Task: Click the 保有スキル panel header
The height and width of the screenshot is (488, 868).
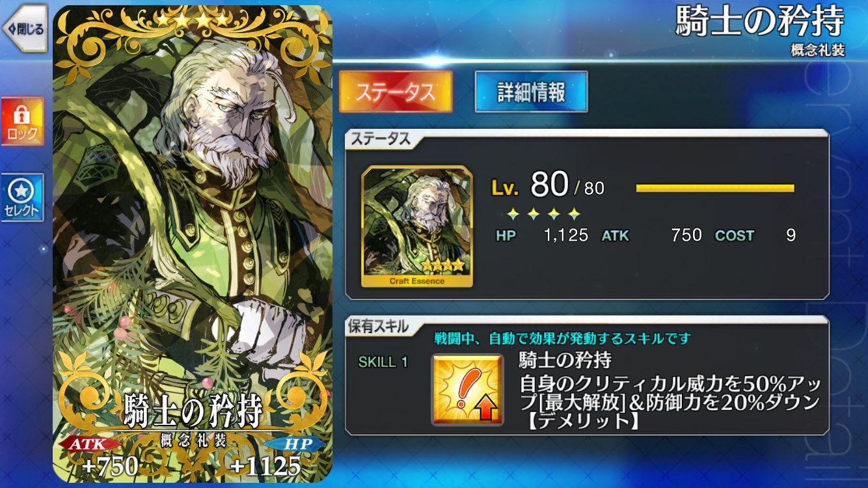Action: pyautogui.click(x=378, y=327)
